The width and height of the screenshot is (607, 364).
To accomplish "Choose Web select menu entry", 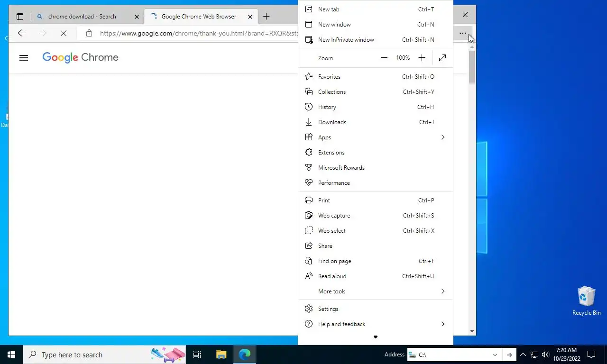I will pyautogui.click(x=376, y=230).
